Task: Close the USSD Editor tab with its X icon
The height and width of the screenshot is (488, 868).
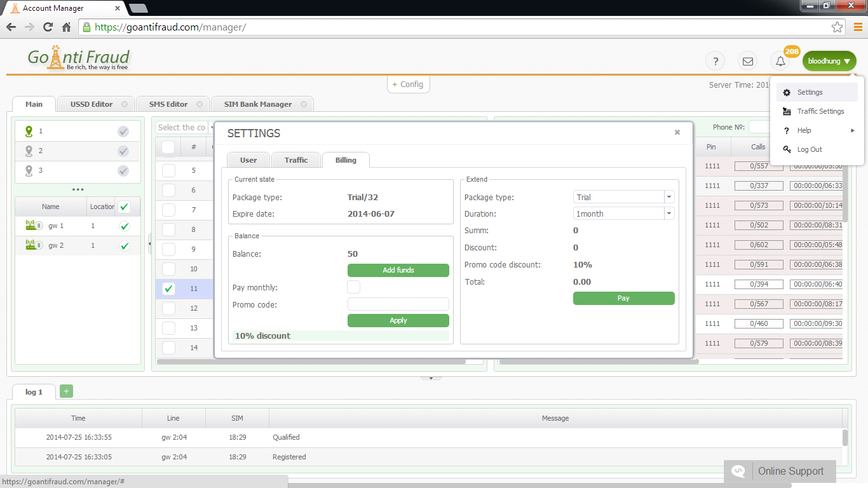Action: pos(125,104)
